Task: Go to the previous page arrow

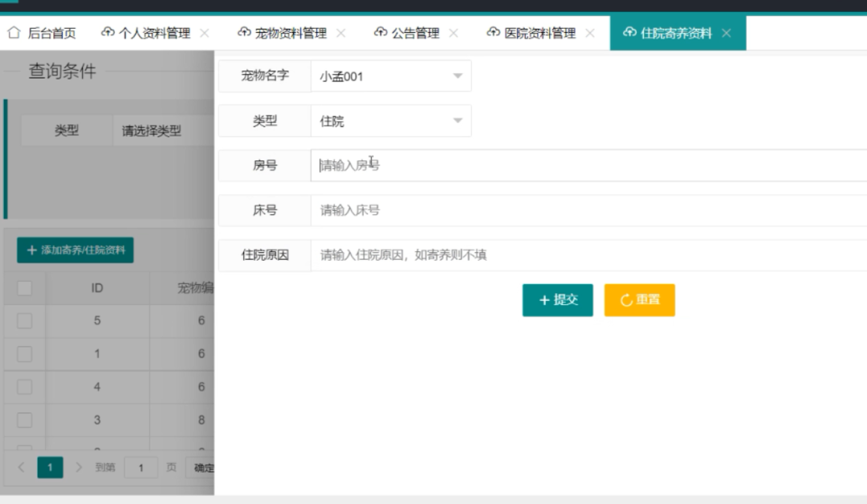Action: 21,468
